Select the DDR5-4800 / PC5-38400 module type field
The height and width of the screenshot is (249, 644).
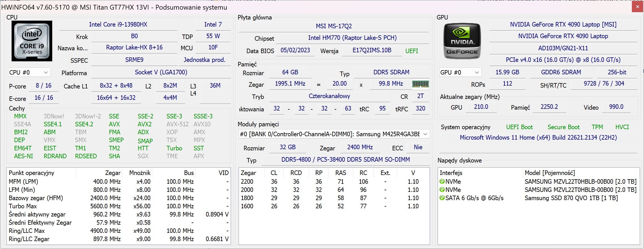346,160
